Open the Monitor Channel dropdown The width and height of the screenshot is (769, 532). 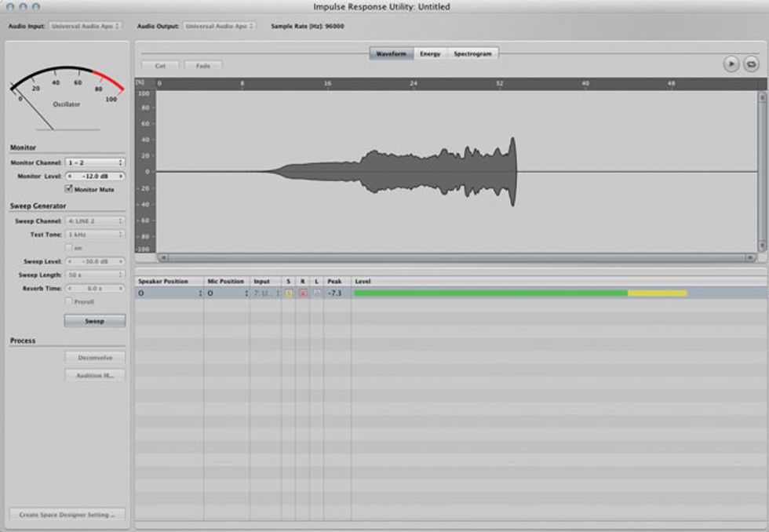click(x=95, y=162)
